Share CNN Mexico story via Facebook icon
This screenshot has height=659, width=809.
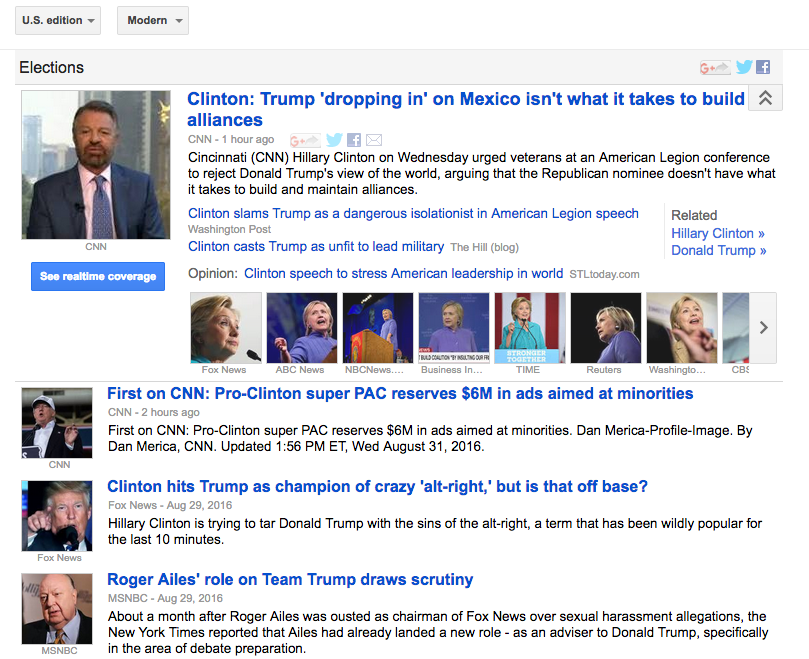point(354,140)
